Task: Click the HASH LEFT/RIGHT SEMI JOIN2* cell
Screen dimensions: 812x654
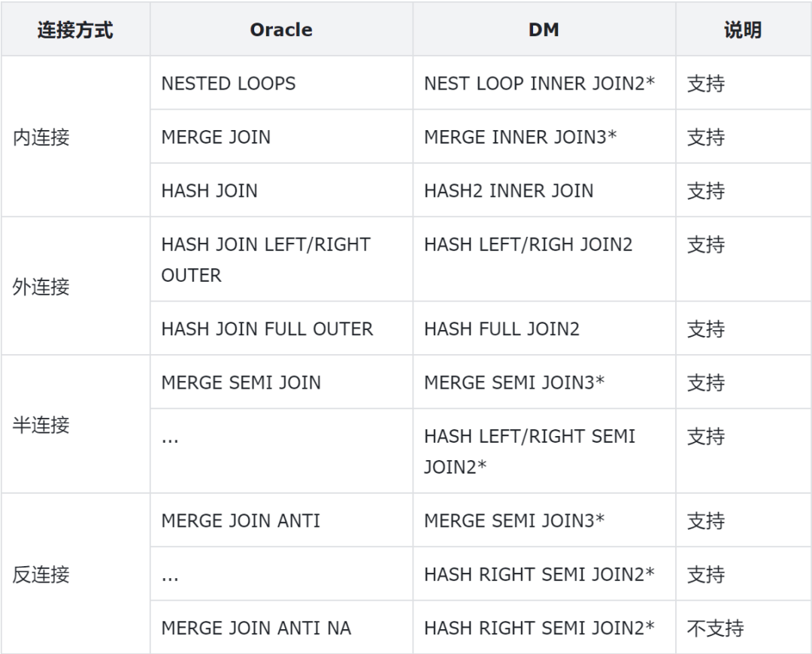Action: (529, 451)
